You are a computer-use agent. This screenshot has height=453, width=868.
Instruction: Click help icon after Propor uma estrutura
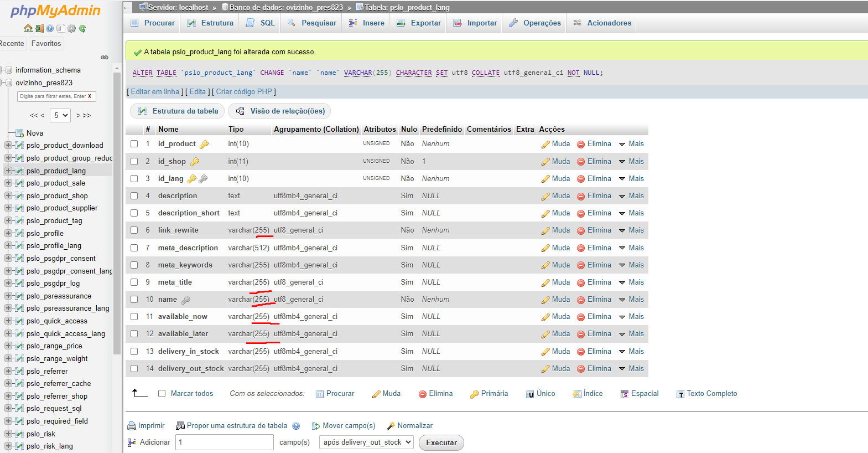point(296,426)
